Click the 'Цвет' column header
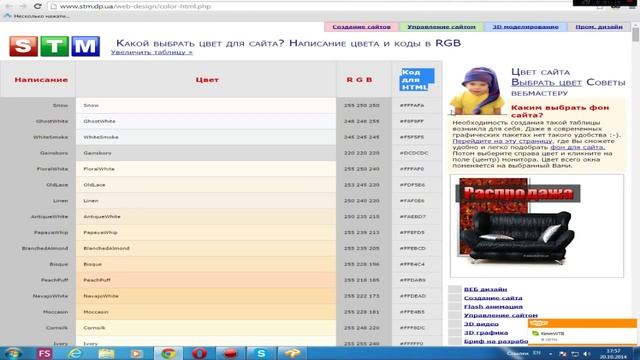 tap(207, 80)
